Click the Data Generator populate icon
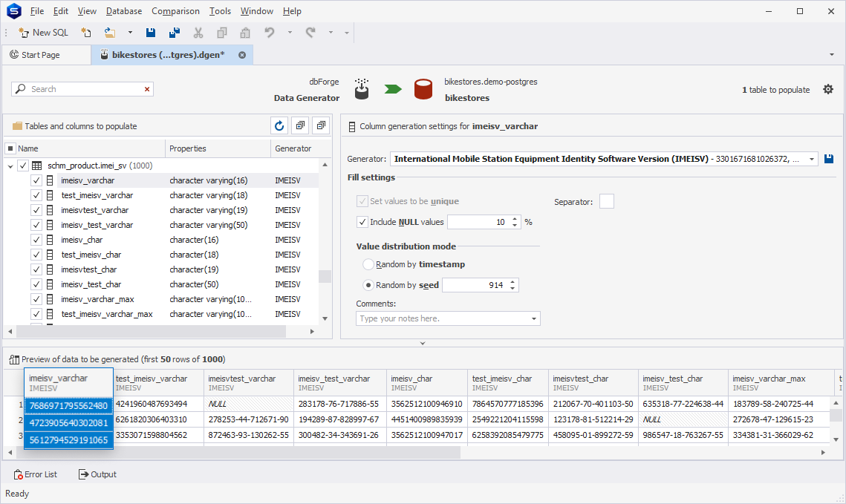Image resolution: width=846 pixels, height=504 pixels. pyautogui.click(x=362, y=89)
